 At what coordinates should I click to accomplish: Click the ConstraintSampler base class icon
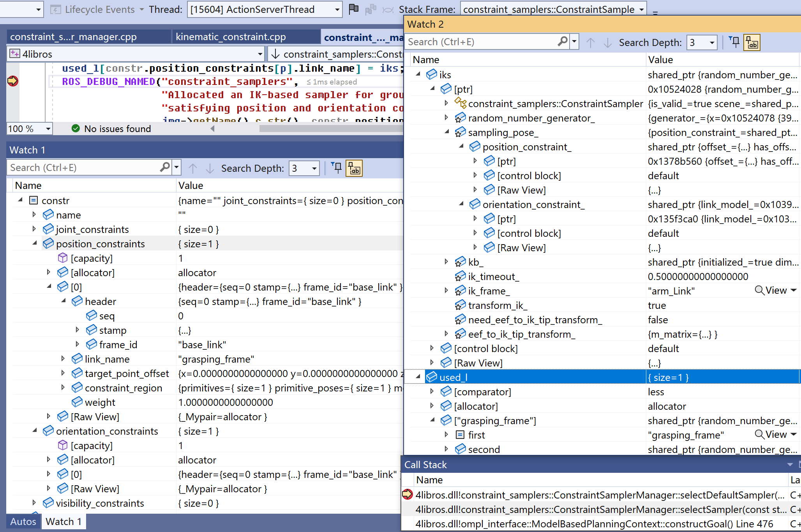[460, 103]
